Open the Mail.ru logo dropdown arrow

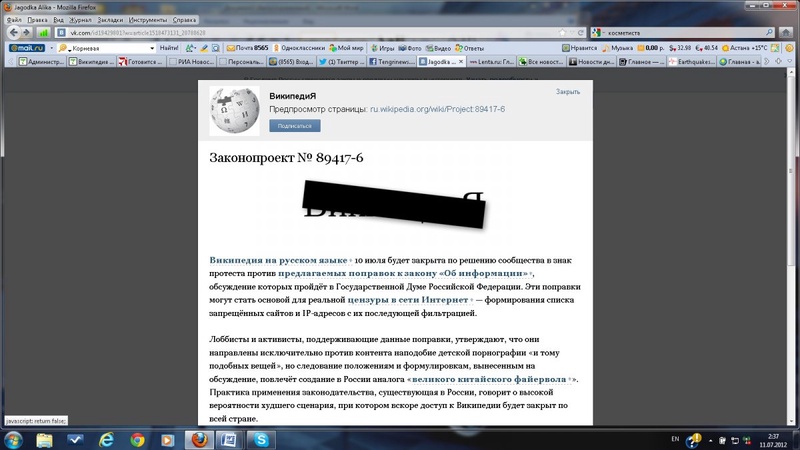51,48
